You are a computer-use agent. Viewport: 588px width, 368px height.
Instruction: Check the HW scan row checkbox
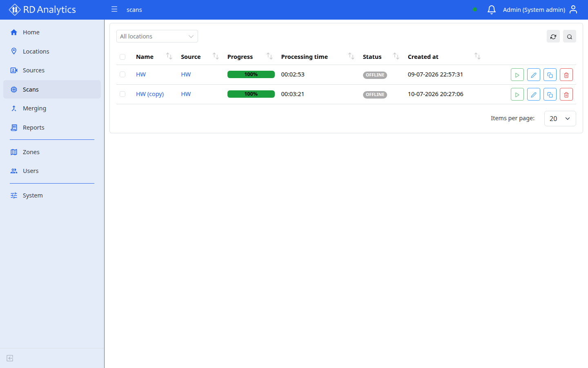coord(122,74)
